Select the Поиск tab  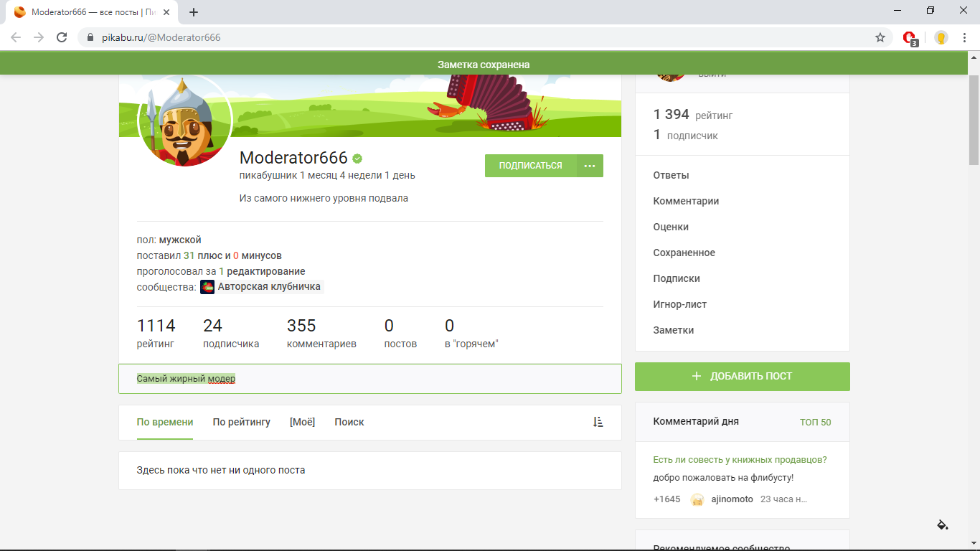[x=349, y=422]
